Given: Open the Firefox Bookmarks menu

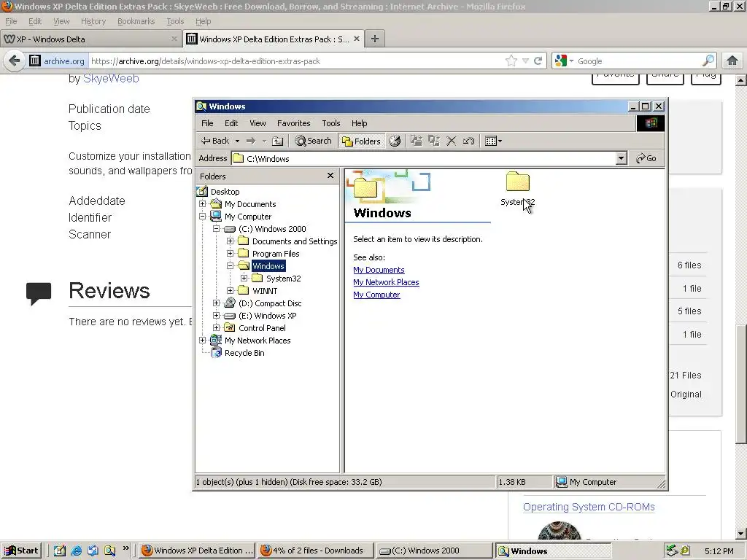Looking at the screenshot, I should pyautogui.click(x=136, y=21).
